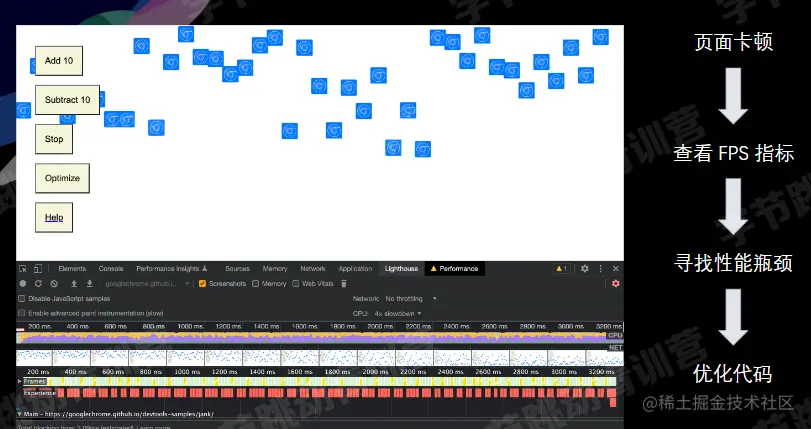Click the Experience track label
Screen dimensions: 811x429
(39, 393)
